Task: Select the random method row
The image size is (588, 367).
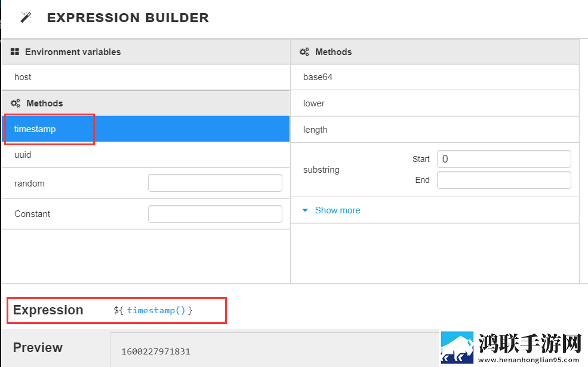Action: [146, 183]
